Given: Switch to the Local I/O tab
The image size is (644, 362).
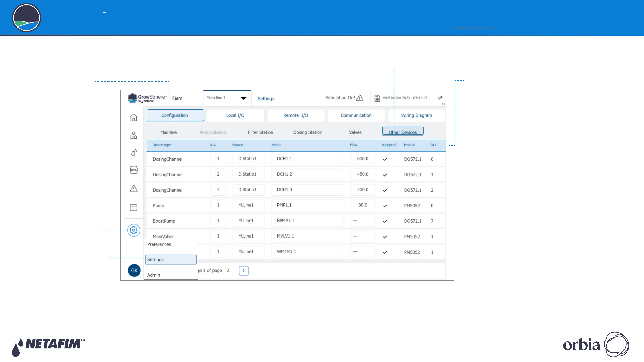Looking at the screenshot, I should (x=235, y=115).
